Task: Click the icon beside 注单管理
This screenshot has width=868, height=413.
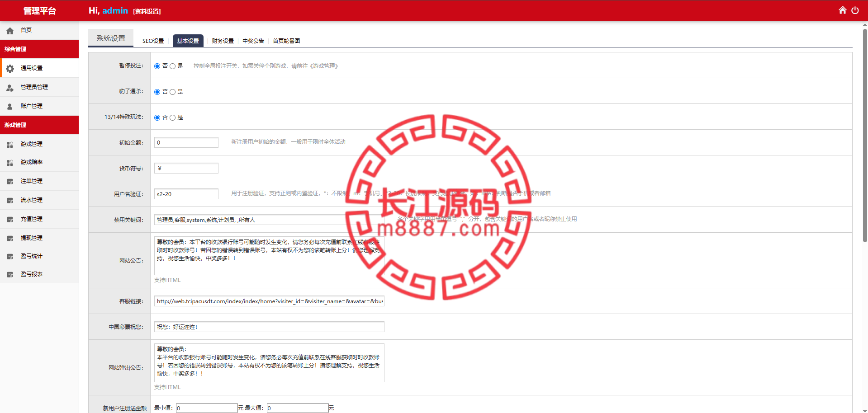Action: (10, 182)
